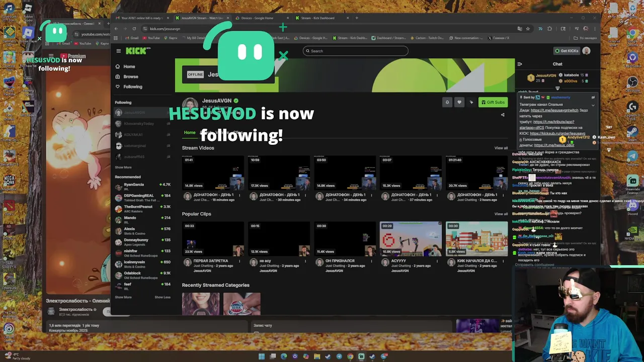The image size is (644, 362).
Task: Open the 01:21:40 stream video thumbnail
Action: pyautogui.click(x=476, y=173)
